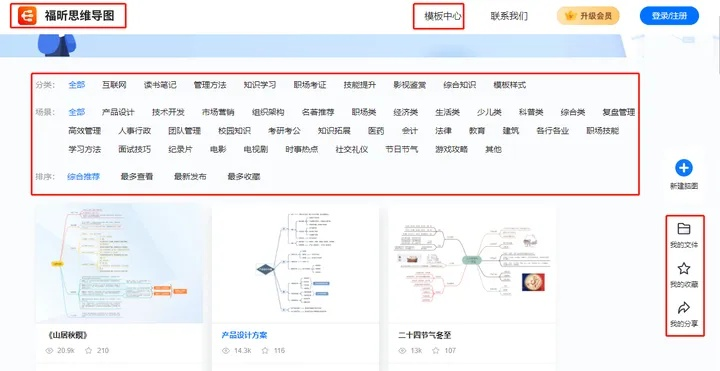Open 我的文件 folder icon

pos(684,229)
